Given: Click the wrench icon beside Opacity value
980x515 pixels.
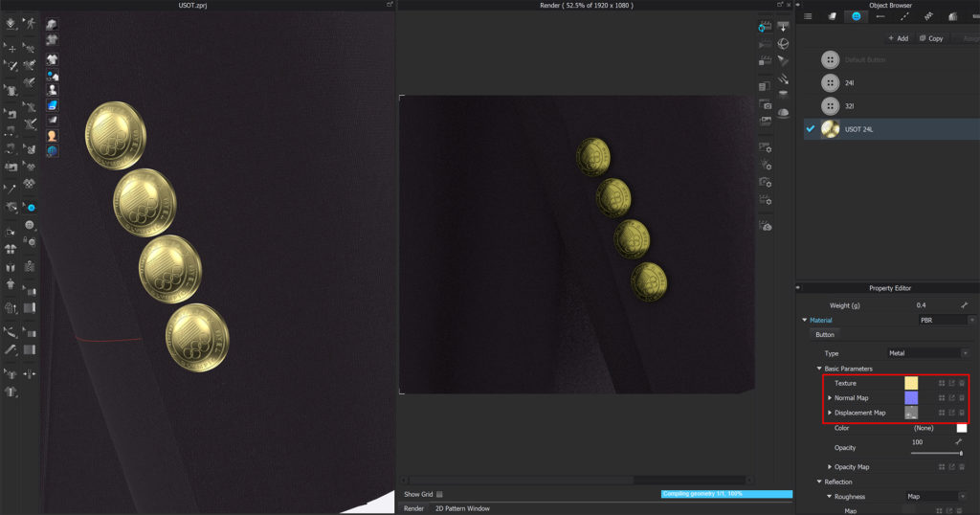Looking at the screenshot, I should (959, 441).
